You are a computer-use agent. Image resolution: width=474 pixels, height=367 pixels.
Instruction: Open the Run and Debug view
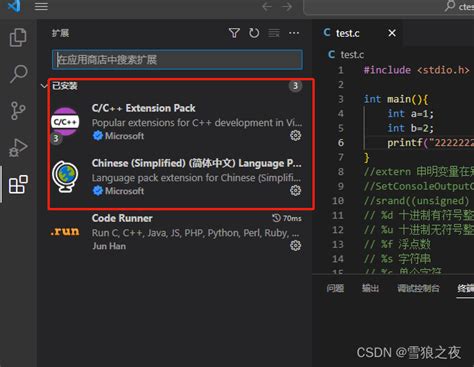click(18, 147)
